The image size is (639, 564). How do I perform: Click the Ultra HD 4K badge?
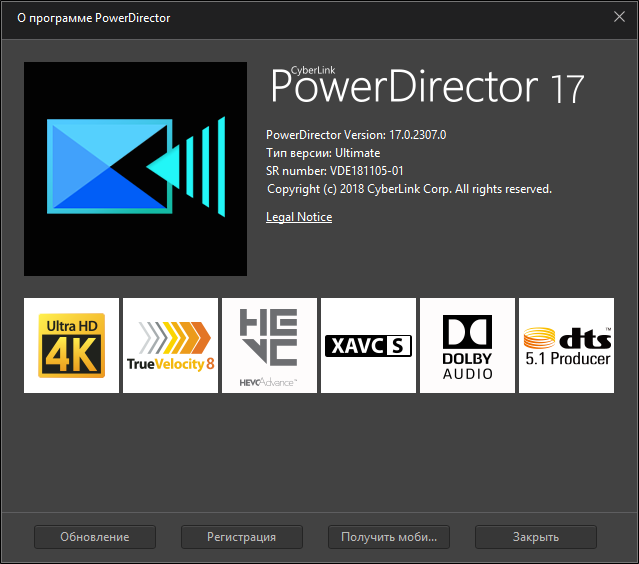71,345
